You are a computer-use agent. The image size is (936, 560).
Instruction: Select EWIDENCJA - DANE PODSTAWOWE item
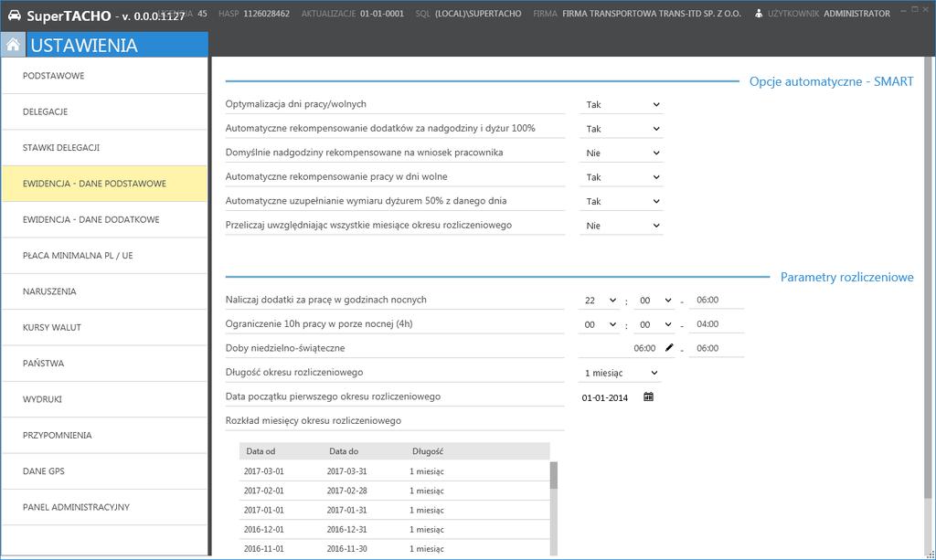(104, 184)
